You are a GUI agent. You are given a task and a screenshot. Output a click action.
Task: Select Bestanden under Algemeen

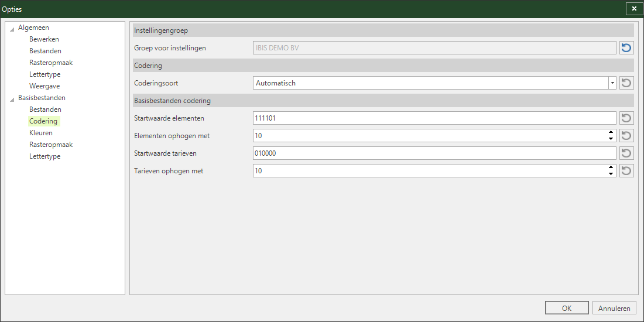point(45,51)
